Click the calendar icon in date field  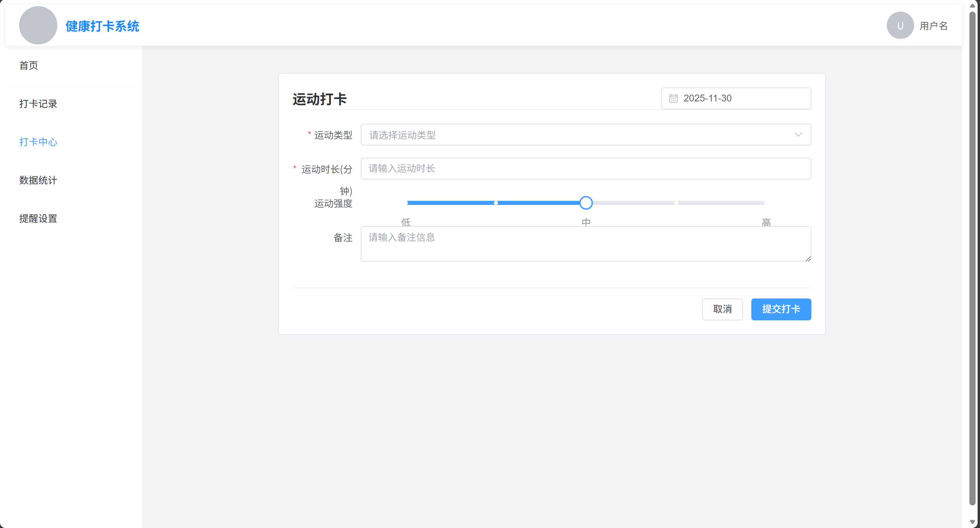click(673, 99)
